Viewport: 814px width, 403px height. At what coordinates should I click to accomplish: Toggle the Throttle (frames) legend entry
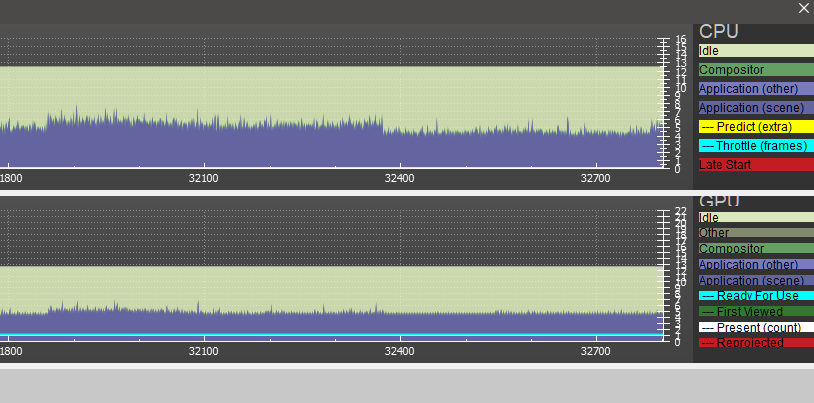tap(756, 146)
